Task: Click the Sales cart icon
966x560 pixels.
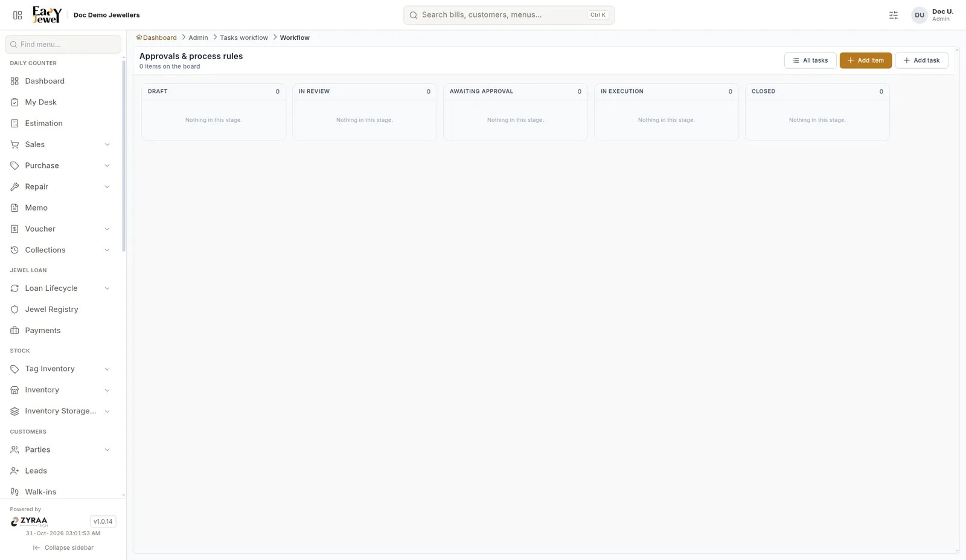Action: (x=14, y=144)
